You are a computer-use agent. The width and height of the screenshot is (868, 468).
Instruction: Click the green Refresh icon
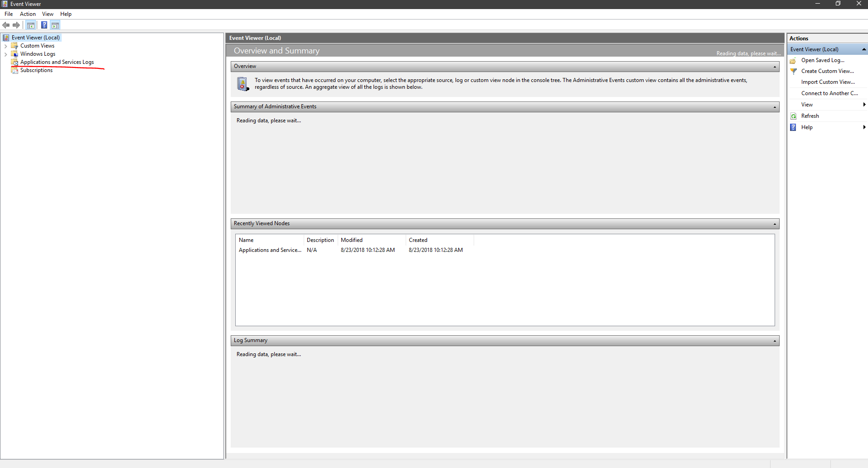coord(793,116)
